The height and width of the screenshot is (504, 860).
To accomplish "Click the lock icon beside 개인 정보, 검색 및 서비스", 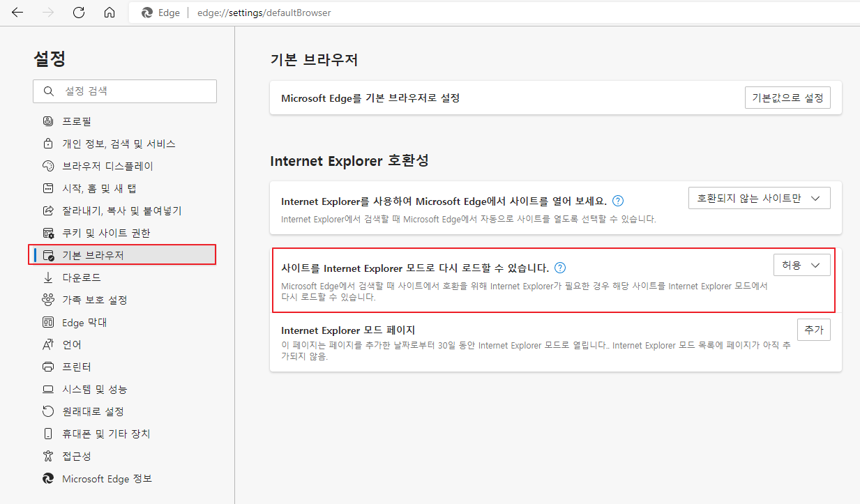I will (x=48, y=144).
